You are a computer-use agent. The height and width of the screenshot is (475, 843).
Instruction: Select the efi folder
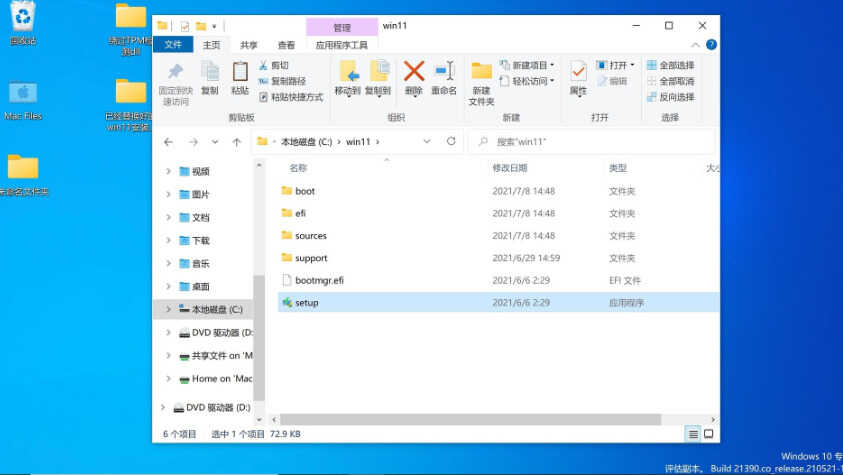click(x=300, y=213)
